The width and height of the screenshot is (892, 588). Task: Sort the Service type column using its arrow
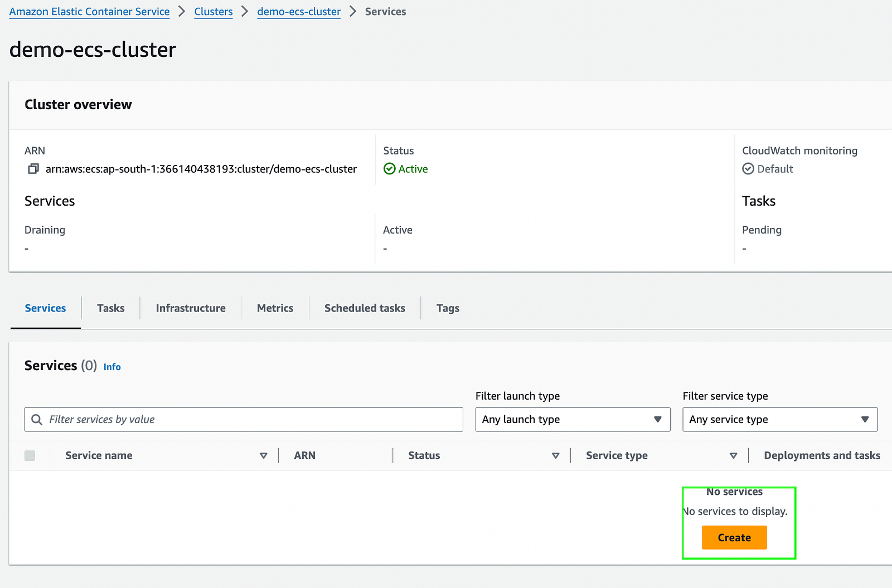coord(734,456)
